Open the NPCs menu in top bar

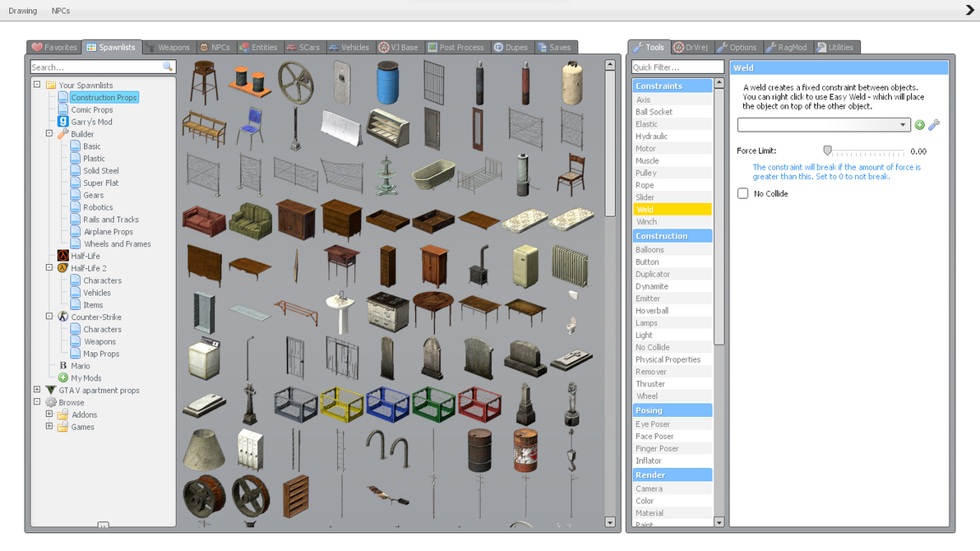pos(61,11)
